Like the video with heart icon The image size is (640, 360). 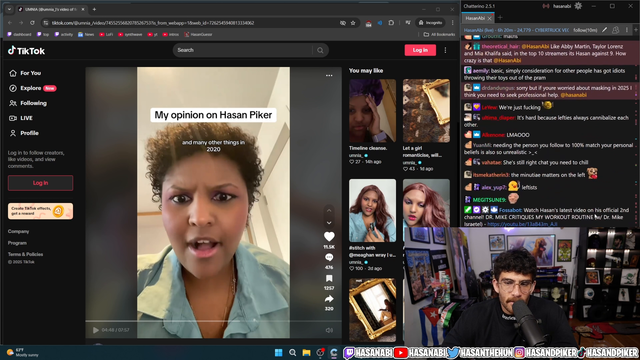pos(329,236)
